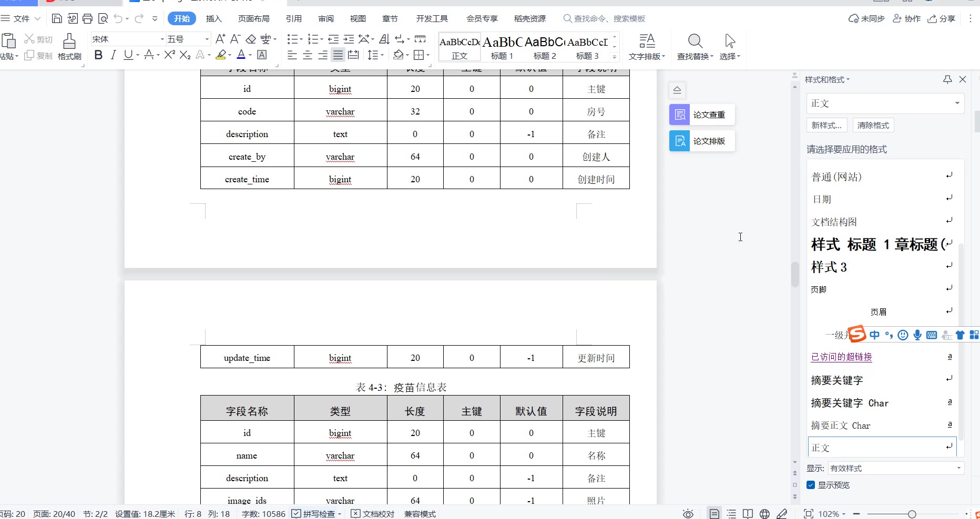Apply superscript formatting (X²)
This screenshot has height=519, width=980.
tap(169, 55)
